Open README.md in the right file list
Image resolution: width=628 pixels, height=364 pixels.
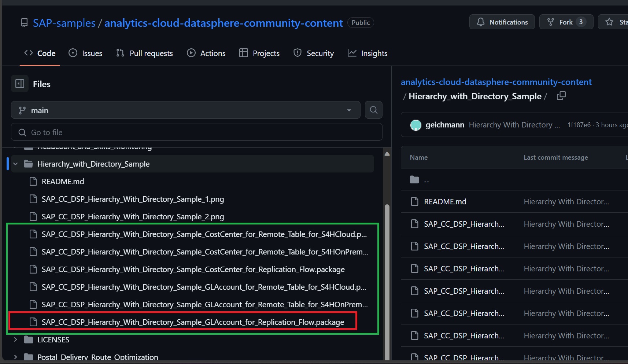445,202
